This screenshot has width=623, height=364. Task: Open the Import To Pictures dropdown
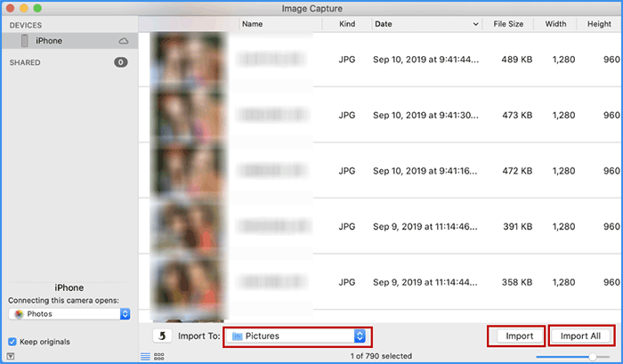coord(297,336)
